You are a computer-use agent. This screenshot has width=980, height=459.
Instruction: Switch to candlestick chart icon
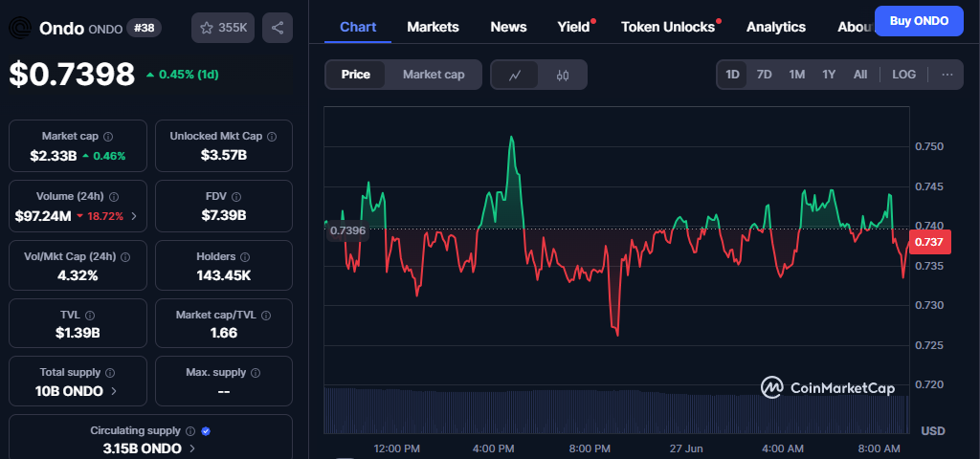point(563,75)
